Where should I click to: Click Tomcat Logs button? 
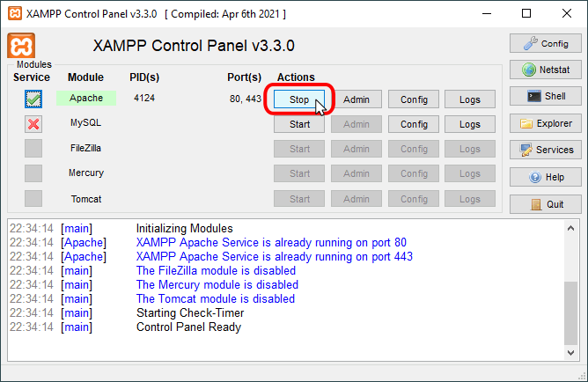tap(470, 199)
